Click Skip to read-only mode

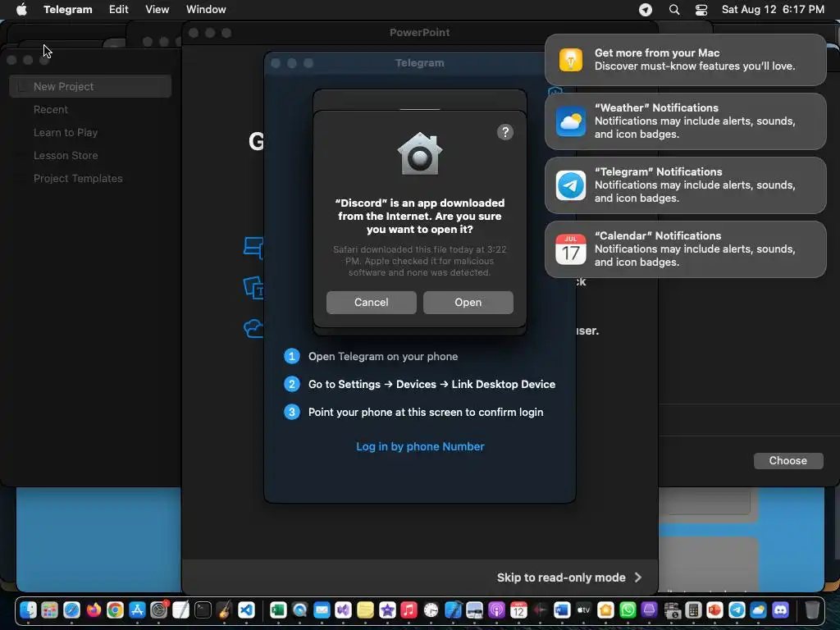click(x=569, y=577)
